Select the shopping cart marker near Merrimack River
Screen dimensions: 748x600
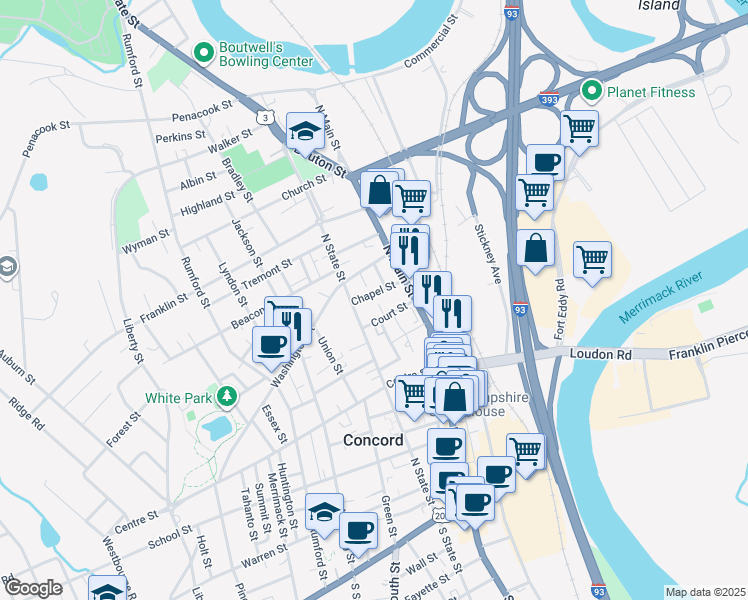point(592,261)
